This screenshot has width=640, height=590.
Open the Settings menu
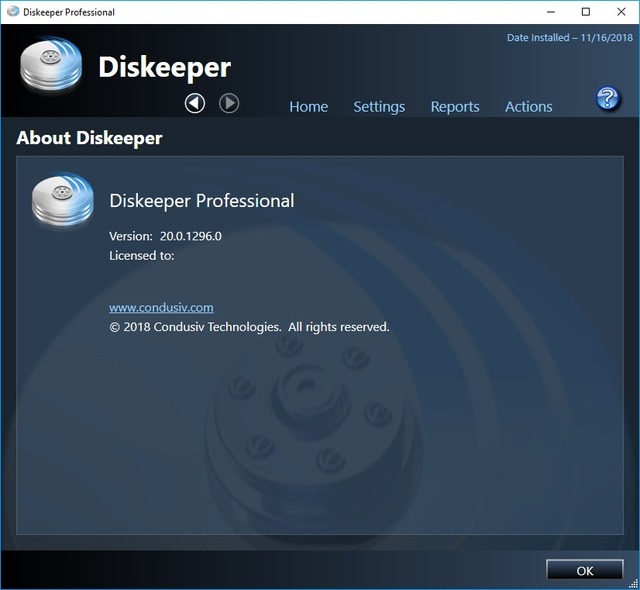pyautogui.click(x=379, y=107)
